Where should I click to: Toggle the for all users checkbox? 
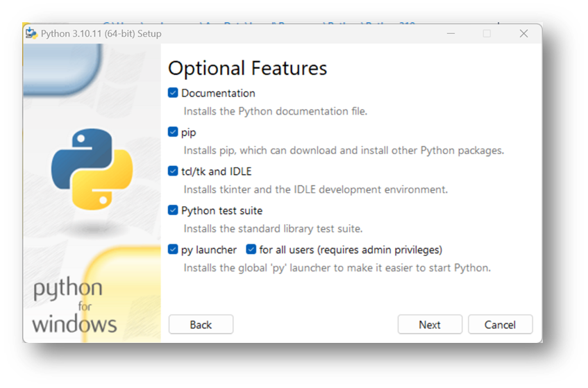(x=251, y=250)
